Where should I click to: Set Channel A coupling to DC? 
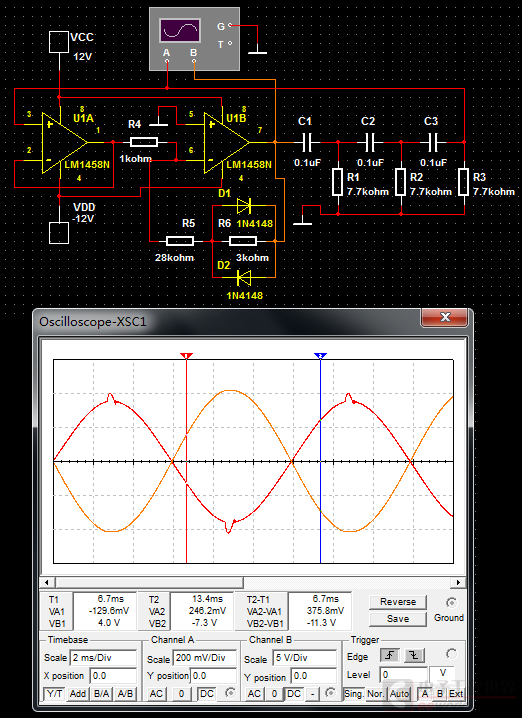click(x=207, y=693)
